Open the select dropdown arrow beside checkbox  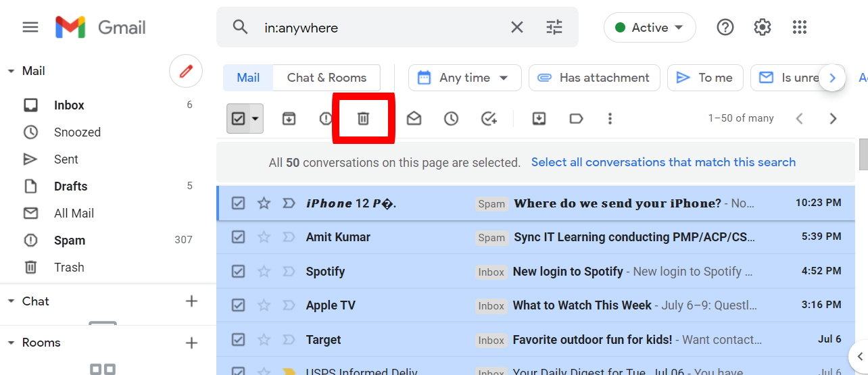[255, 119]
